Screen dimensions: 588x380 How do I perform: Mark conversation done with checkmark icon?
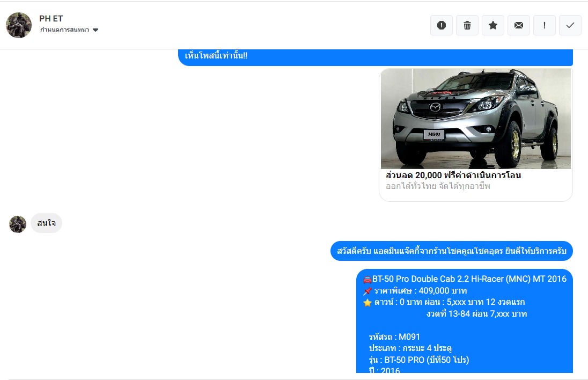point(570,25)
